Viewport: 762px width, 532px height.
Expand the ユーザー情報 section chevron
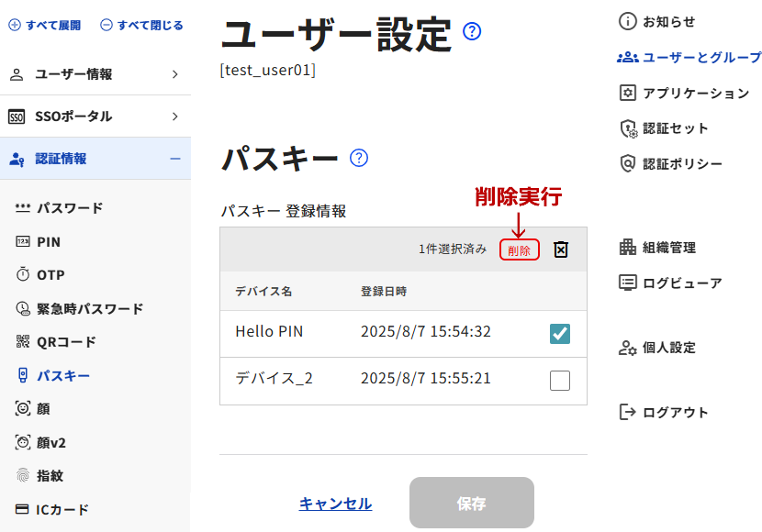click(x=175, y=74)
